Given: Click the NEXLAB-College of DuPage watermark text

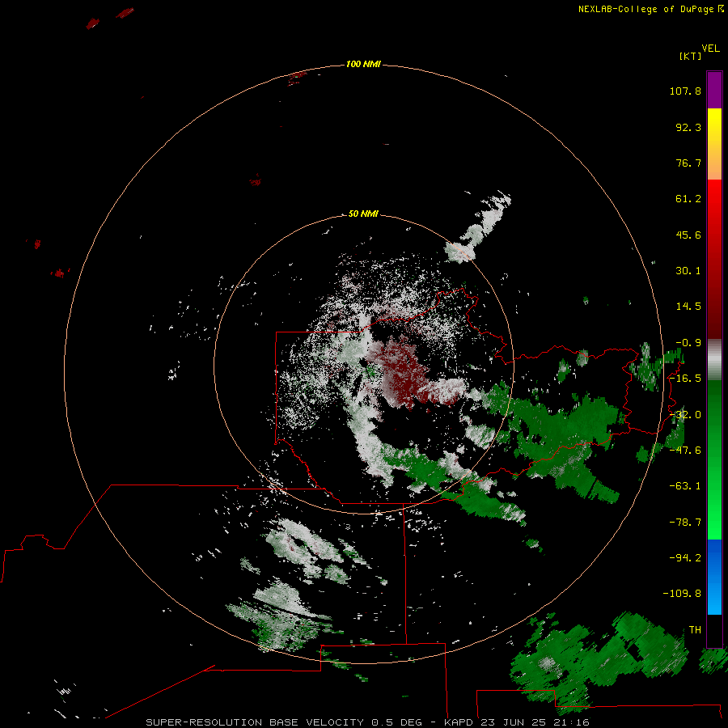Looking at the screenshot, I should pyautogui.click(x=651, y=9).
